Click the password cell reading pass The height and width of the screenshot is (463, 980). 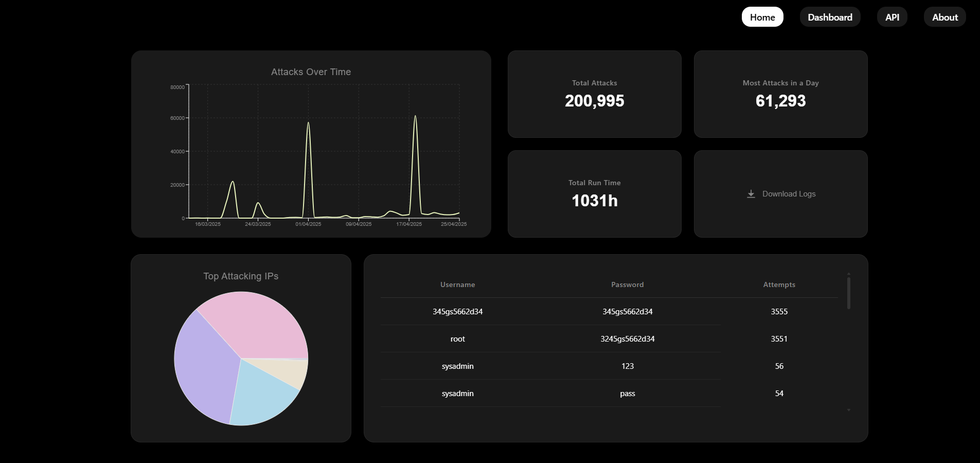627,394
